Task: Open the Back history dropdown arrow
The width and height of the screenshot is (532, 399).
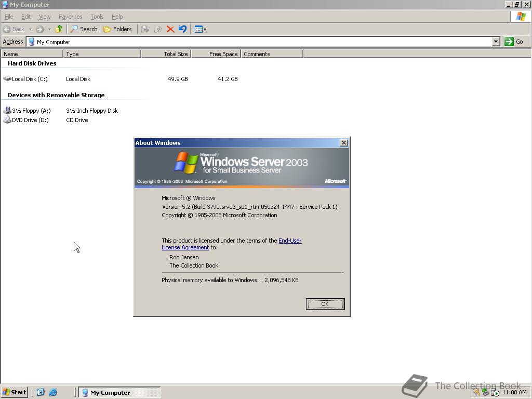Action: (x=30, y=29)
